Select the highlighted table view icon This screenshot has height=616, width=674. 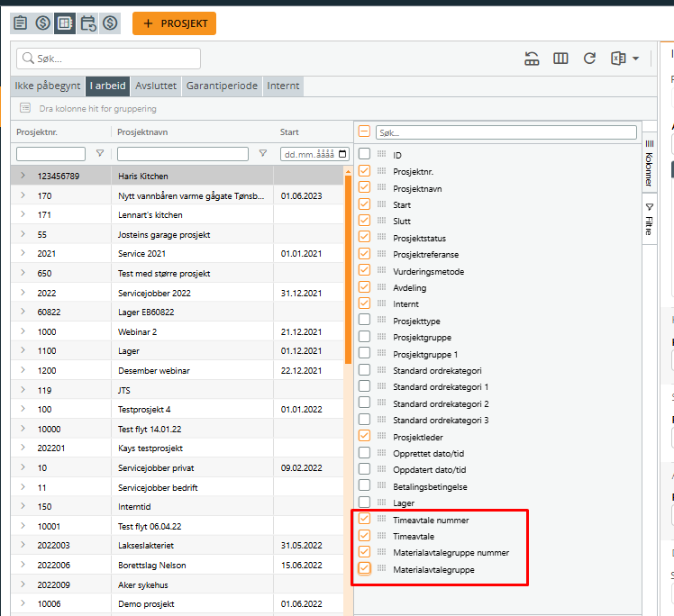click(x=65, y=23)
